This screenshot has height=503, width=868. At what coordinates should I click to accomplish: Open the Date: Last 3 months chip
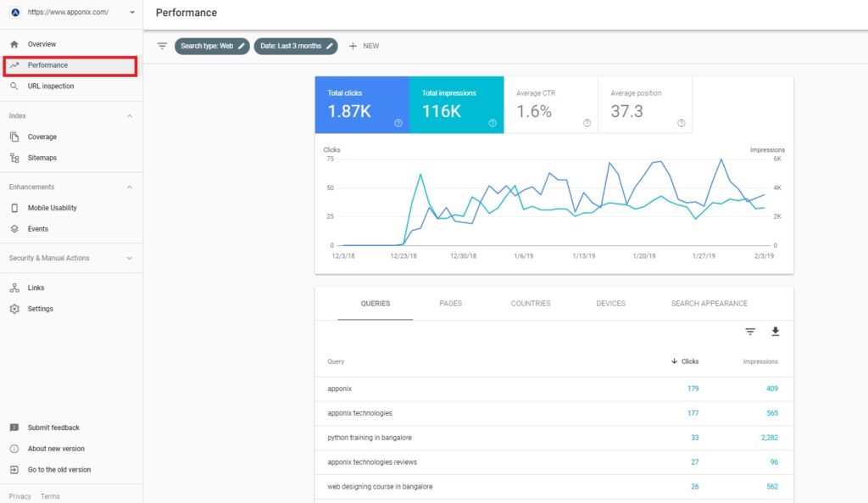pyautogui.click(x=296, y=46)
